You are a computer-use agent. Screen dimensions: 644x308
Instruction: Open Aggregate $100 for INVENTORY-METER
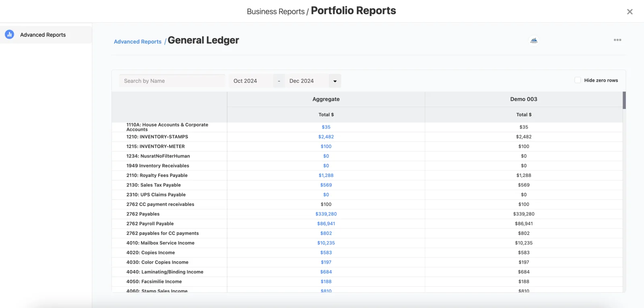coord(326,146)
